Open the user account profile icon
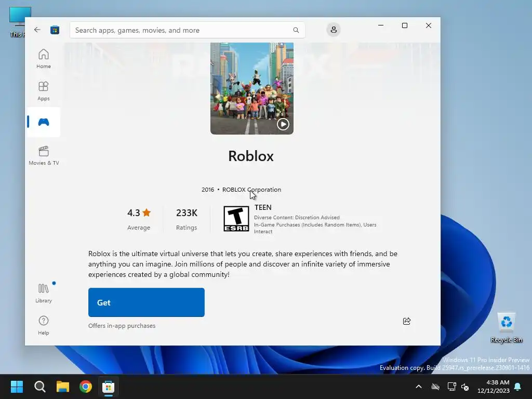Screen dimensions: 532x399 click(334, 30)
